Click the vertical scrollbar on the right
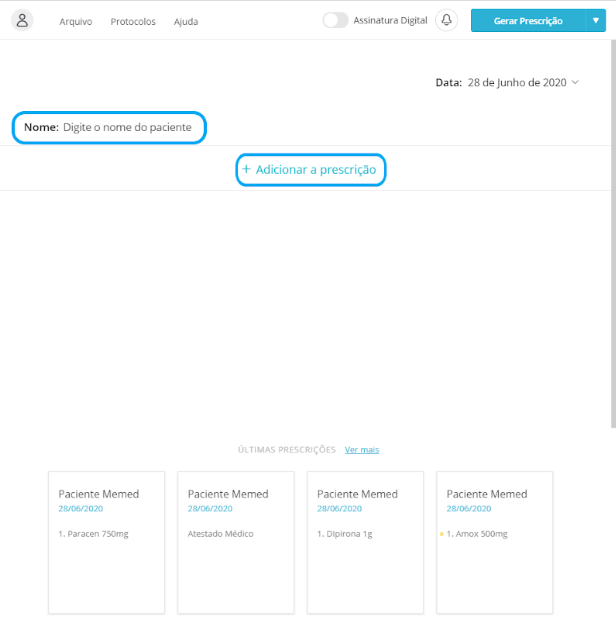This screenshot has width=616, height=623. [613, 234]
